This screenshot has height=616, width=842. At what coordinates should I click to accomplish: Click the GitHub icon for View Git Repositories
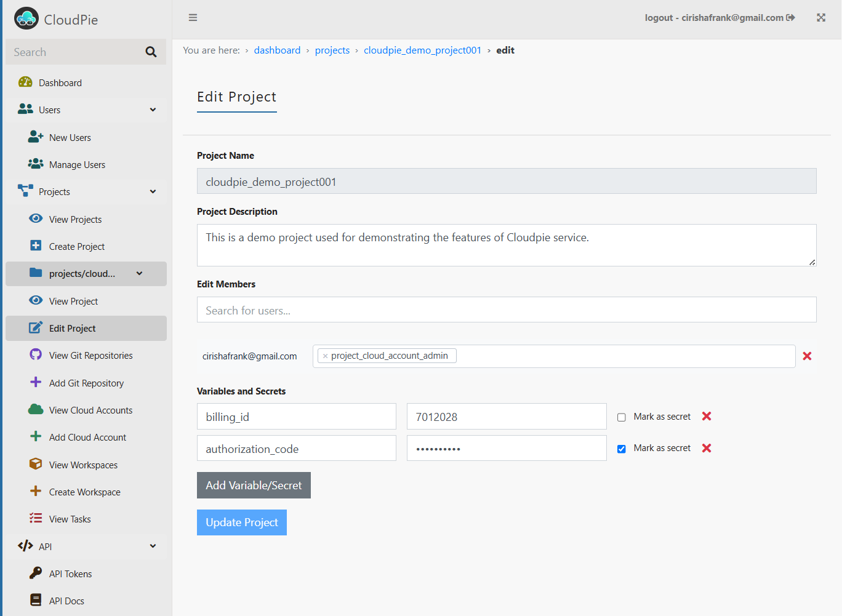(36, 354)
